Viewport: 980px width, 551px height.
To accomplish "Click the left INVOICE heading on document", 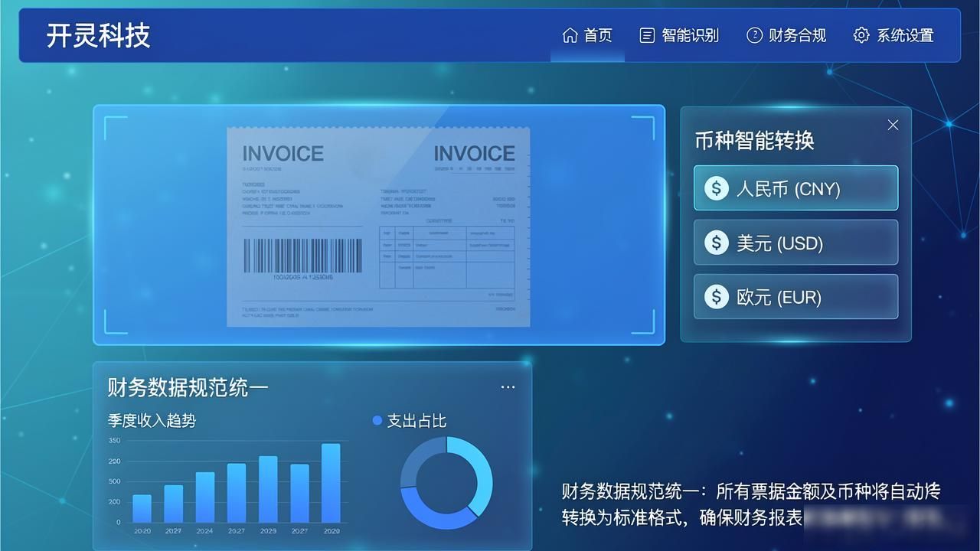I will click(283, 153).
